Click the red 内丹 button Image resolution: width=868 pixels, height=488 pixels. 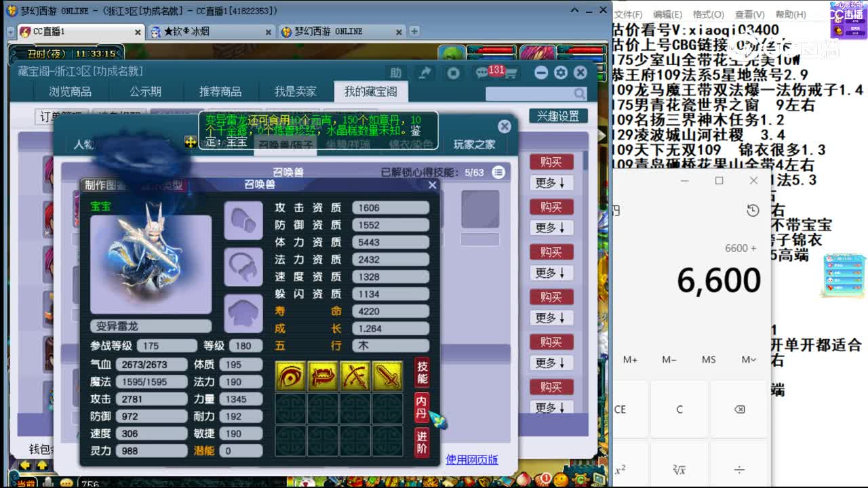point(422,407)
